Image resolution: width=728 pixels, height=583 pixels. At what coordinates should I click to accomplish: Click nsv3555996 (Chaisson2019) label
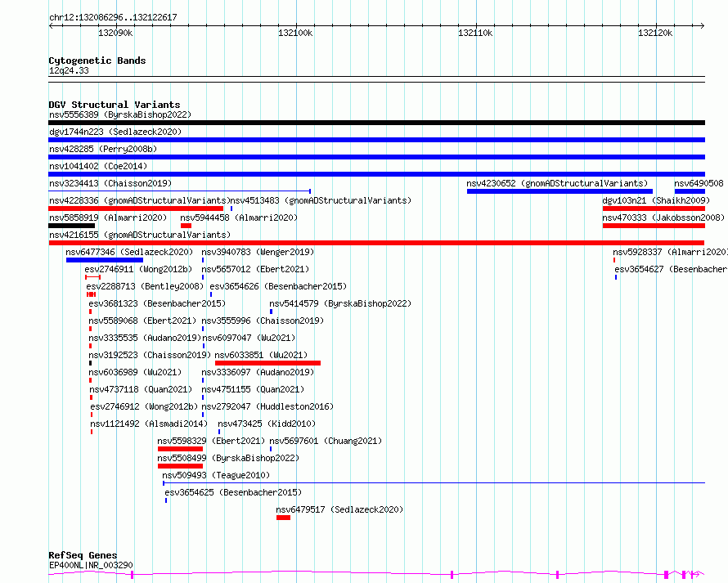(263, 321)
